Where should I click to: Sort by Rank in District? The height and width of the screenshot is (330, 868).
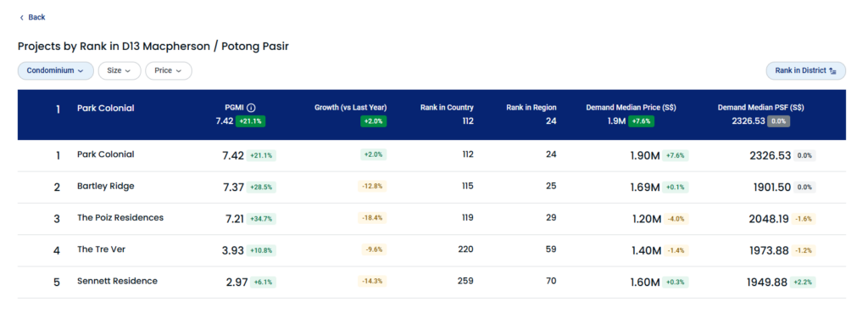[805, 71]
